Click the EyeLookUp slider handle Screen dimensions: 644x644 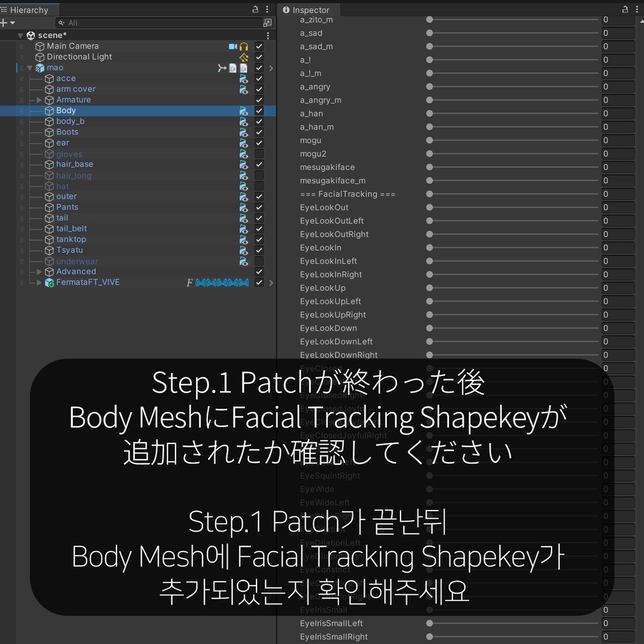click(x=429, y=287)
